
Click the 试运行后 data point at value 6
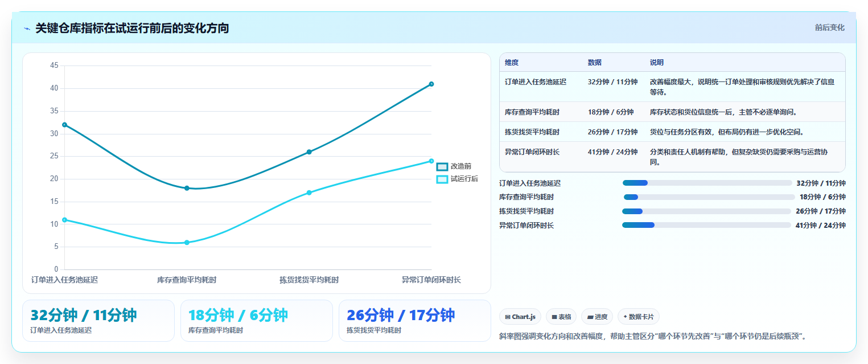click(187, 243)
